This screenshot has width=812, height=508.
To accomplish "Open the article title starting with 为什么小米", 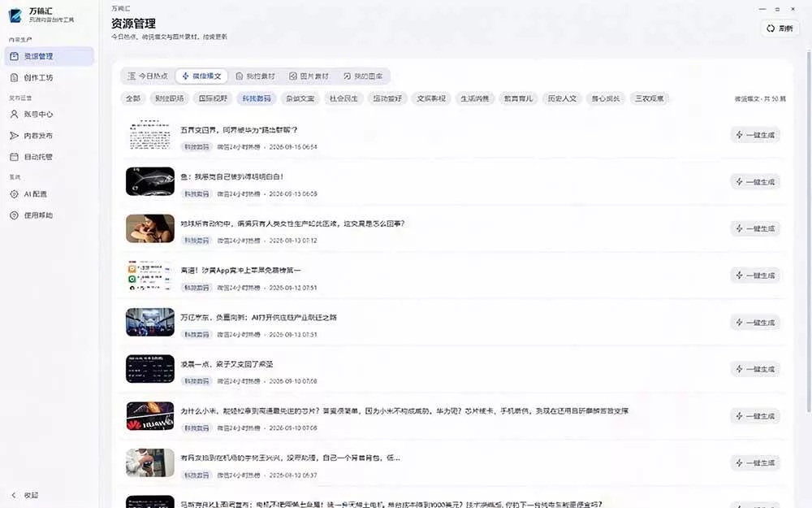I will (x=404, y=411).
